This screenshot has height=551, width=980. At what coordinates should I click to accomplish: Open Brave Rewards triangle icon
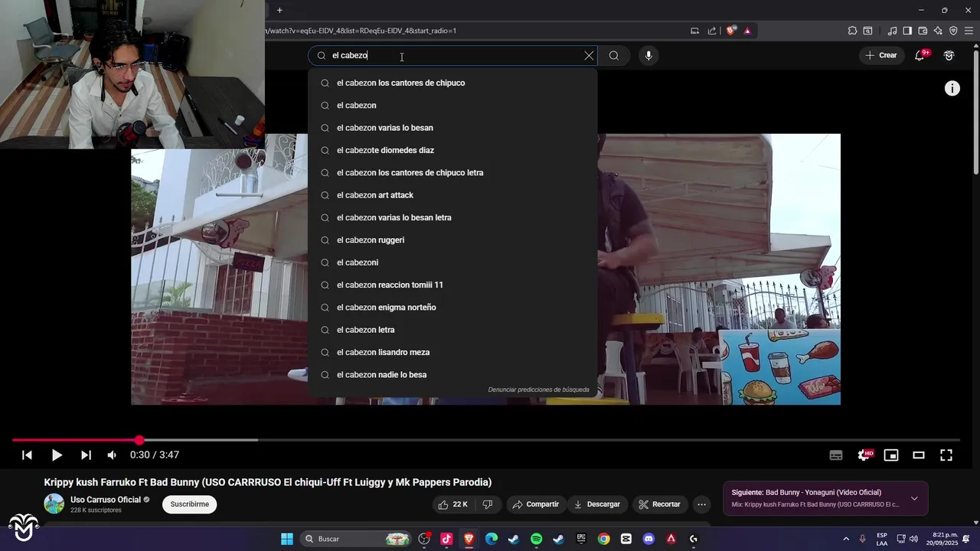747,31
